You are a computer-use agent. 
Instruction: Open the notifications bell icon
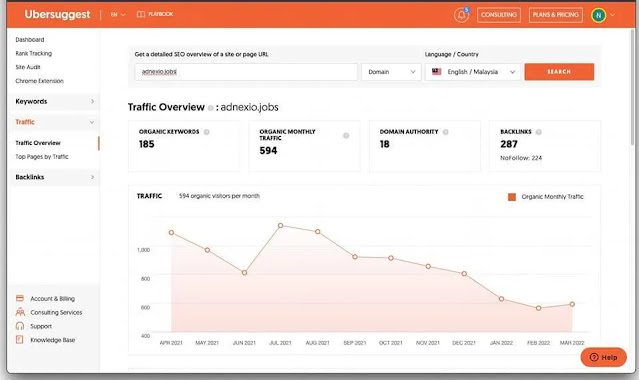coord(461,15)
